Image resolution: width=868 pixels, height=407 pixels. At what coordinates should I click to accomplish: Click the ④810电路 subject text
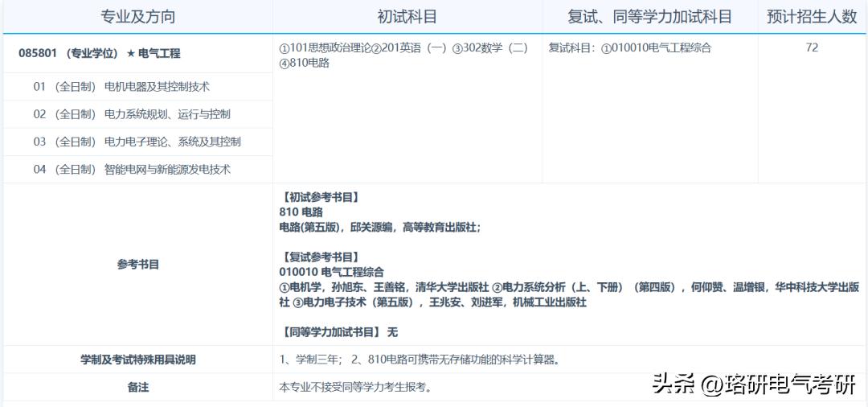click(305, 63)
